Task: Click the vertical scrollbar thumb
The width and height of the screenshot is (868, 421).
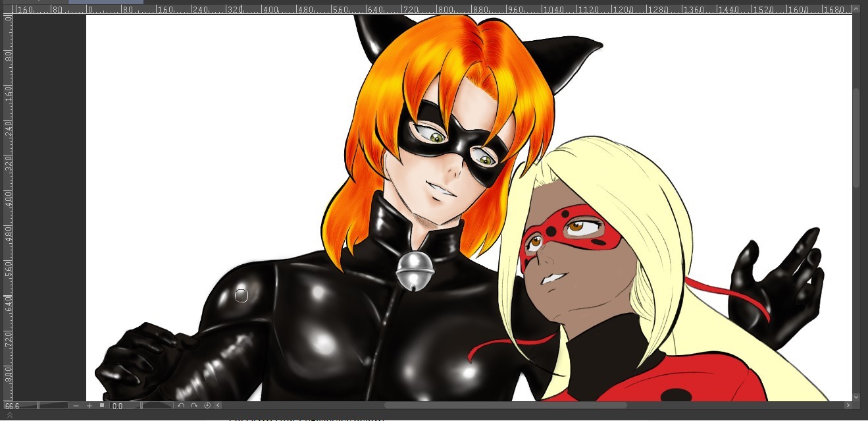Action: point(856,138)
